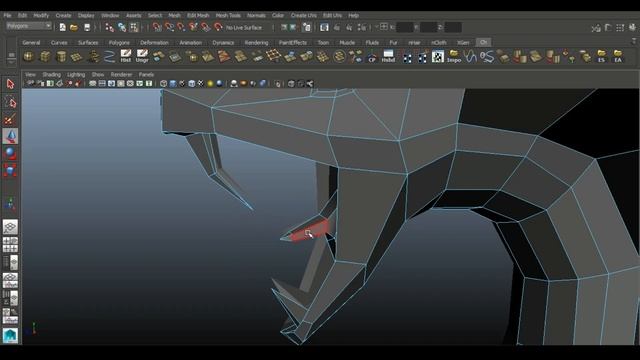Toggle smooth shade all in viewport
This screenshot has height=360, width=640.
click(x=173, y=84)
